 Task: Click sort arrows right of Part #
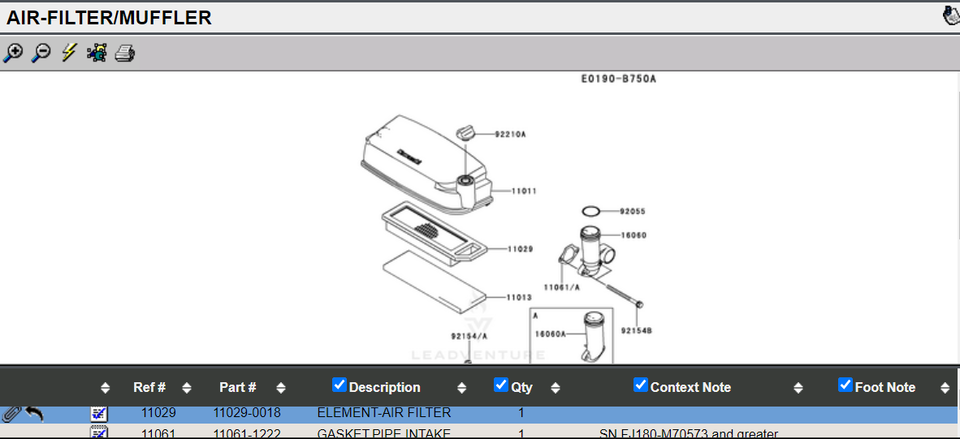point(281,388)
